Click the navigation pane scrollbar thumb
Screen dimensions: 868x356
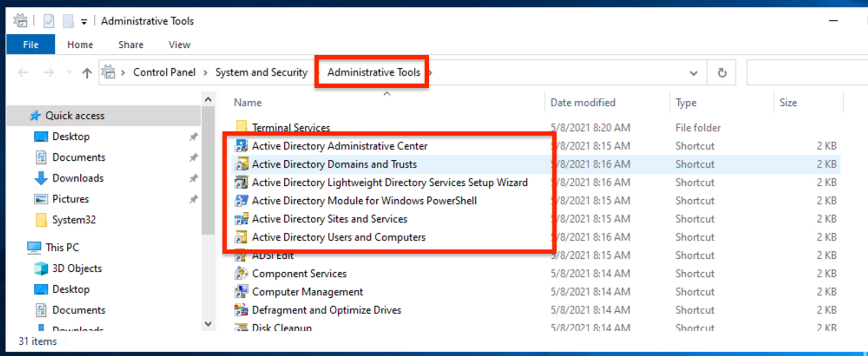(208, 170)
